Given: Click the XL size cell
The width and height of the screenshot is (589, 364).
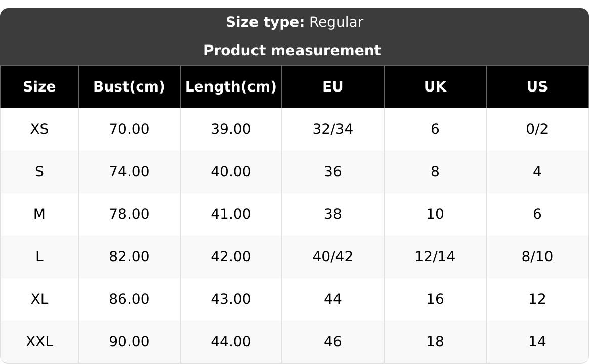Looking at the screenshot, I should tap(39, 299).
